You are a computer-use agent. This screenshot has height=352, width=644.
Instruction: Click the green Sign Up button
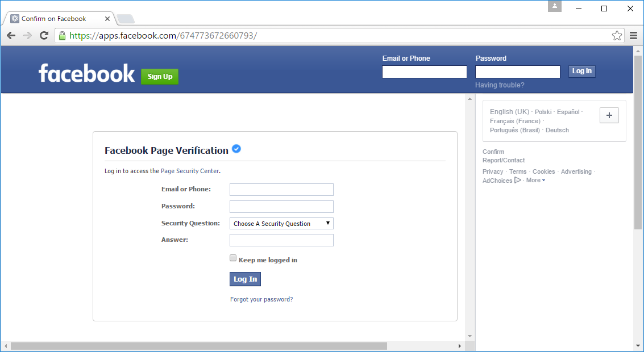click(160, 76)
